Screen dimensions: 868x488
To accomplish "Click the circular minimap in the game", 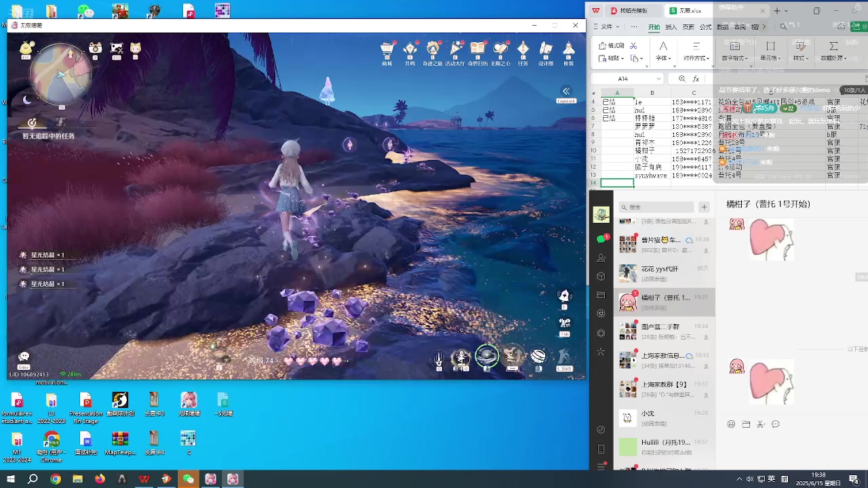I will tap(61, 73).
